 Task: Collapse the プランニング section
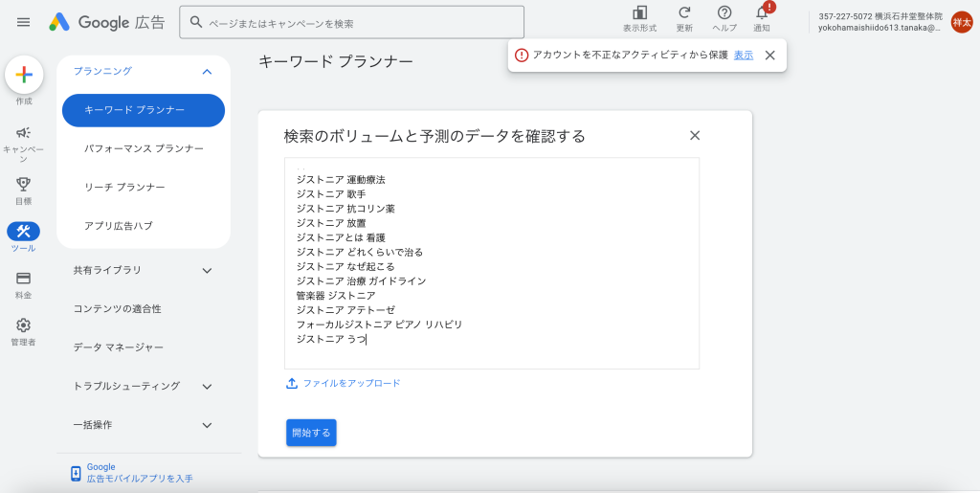click(207, 71)
